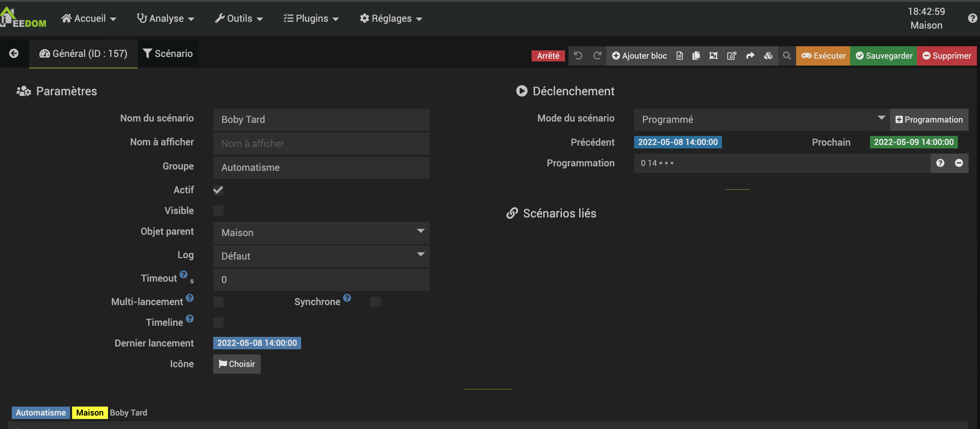
Task: Click the share arrow export icon
Action: pos(750,56)
